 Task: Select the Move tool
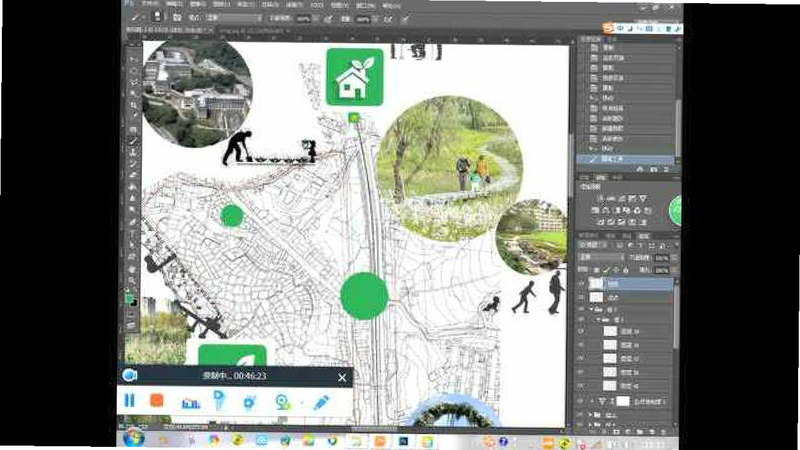coord(134,58)
